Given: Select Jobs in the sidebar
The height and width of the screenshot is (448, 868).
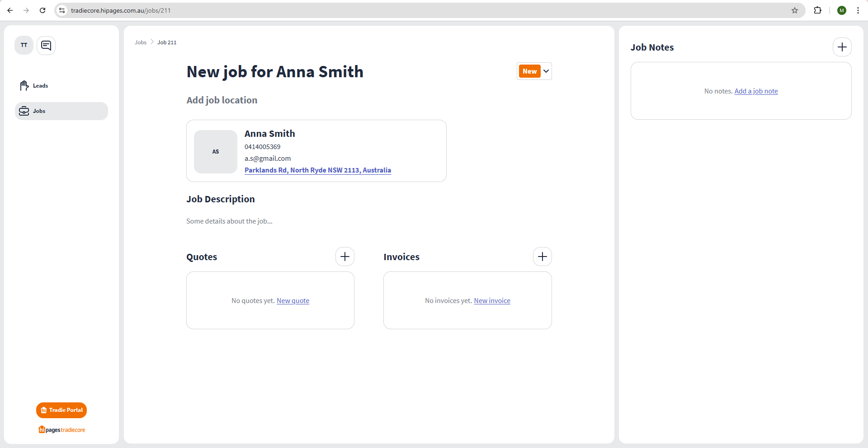Looking at the screenshot, I should (x=39, y=111).
